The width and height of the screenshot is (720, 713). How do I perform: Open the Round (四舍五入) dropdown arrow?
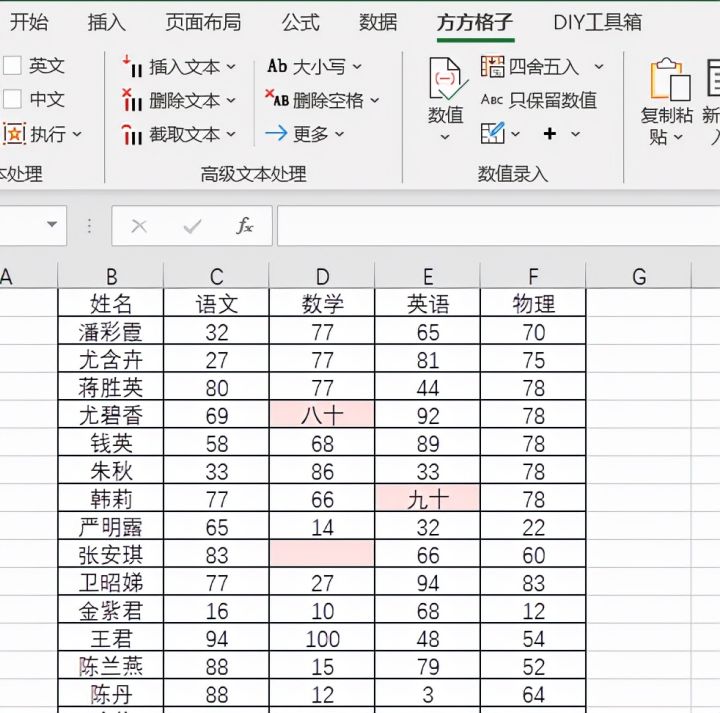pos(599,67)
